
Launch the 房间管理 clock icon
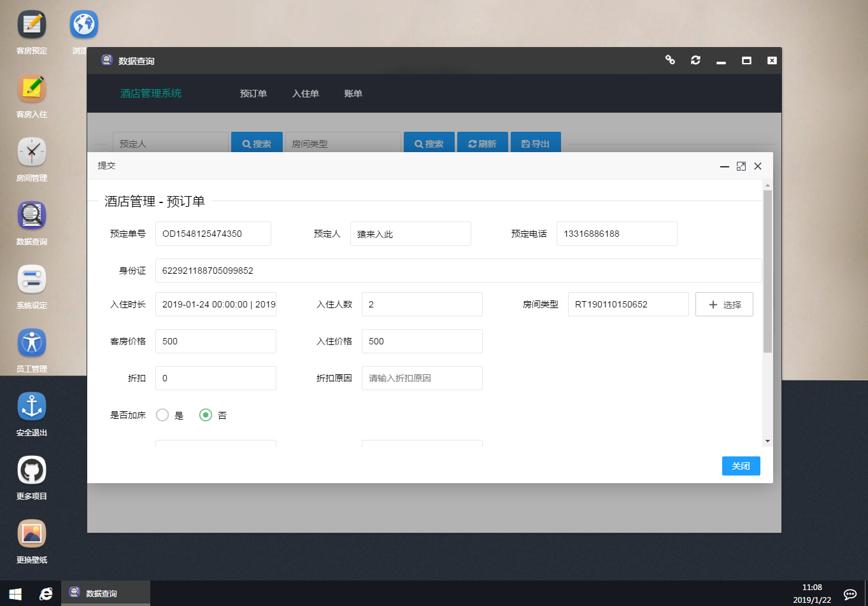tap(31, 153)
